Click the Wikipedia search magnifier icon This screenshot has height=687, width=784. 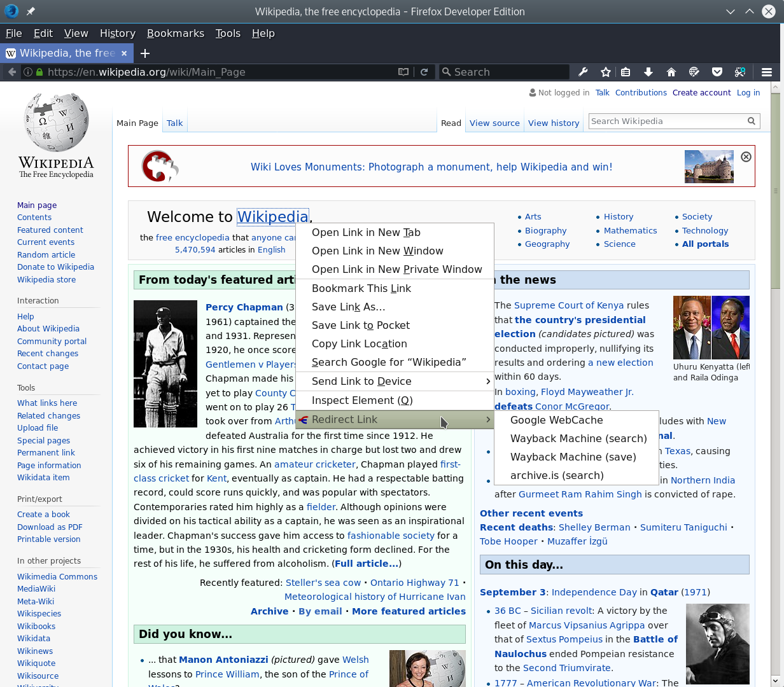752,121
